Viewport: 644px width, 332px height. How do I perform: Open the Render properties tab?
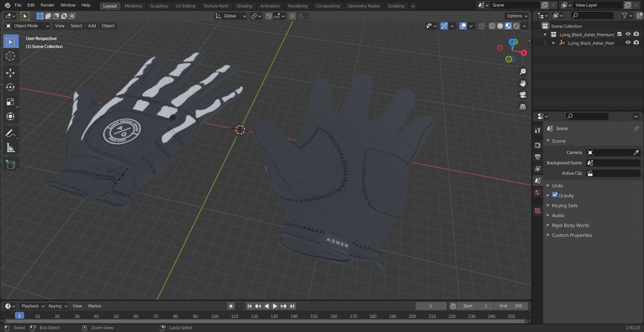pyautogui.click(x=537, y=145)
